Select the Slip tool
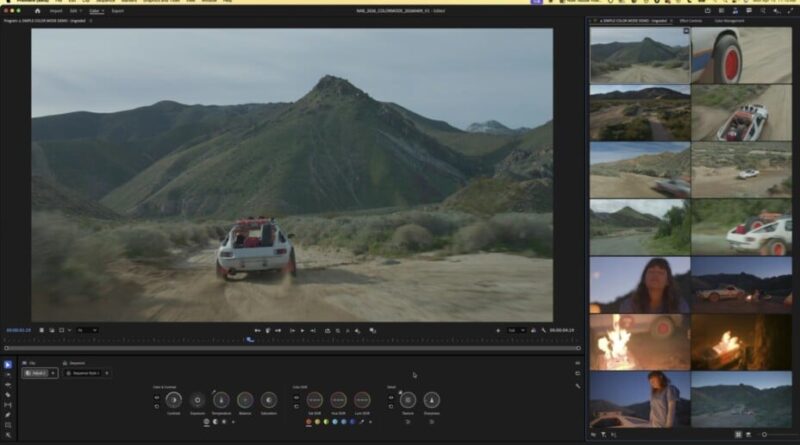Viewport: 800px width, 445px height. (x=8, y=405)
